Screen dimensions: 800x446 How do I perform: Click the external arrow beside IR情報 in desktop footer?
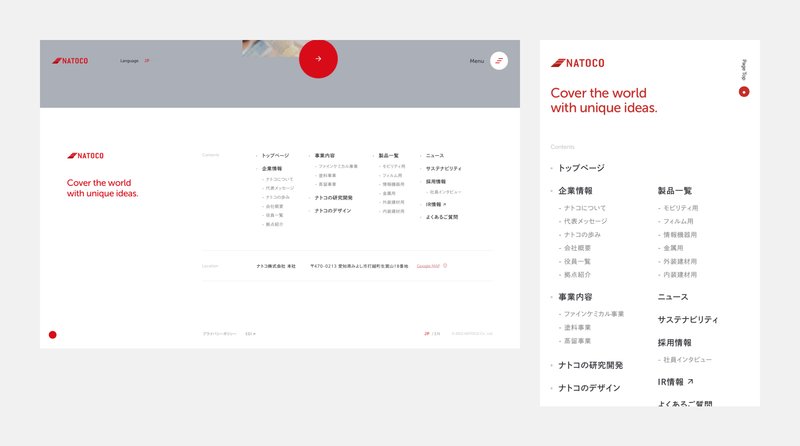point(444,204)
